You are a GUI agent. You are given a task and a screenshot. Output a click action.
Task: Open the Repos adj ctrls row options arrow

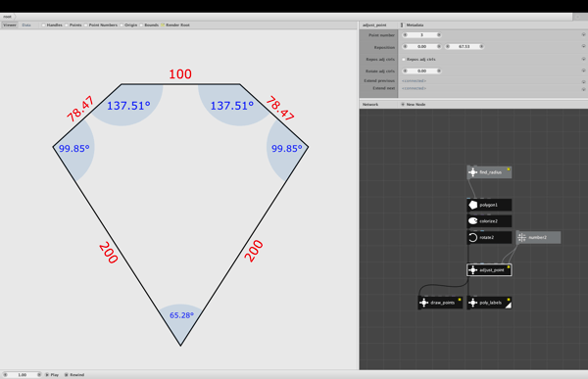[583, 59]
